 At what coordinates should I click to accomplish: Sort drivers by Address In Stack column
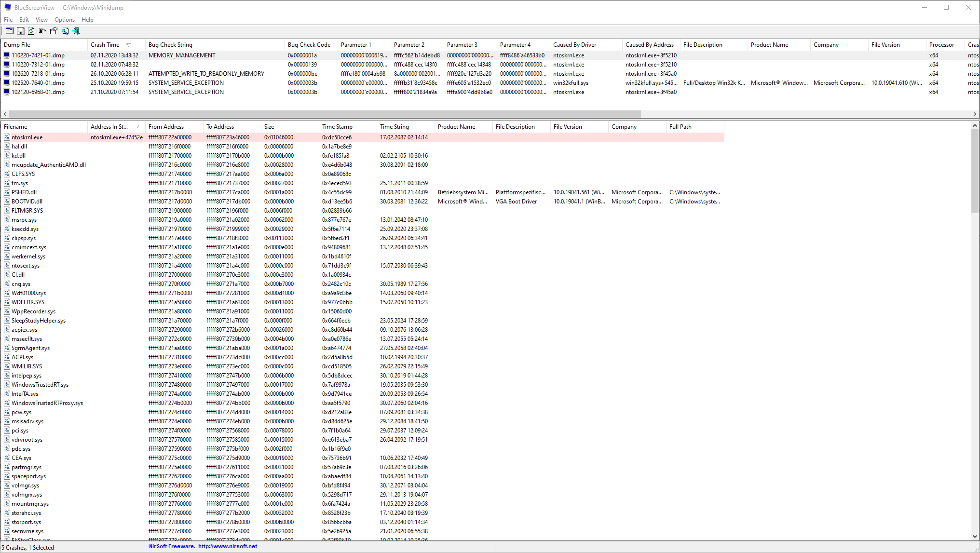click(x=109, y=127)
